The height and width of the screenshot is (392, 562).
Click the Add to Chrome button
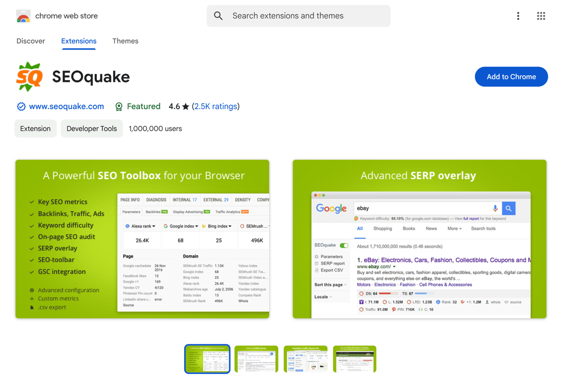coord(511,76)
